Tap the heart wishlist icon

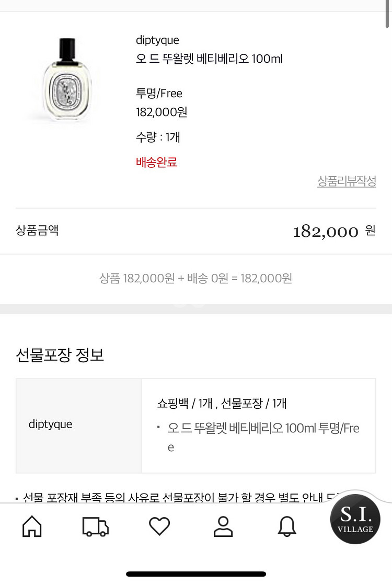159,526
